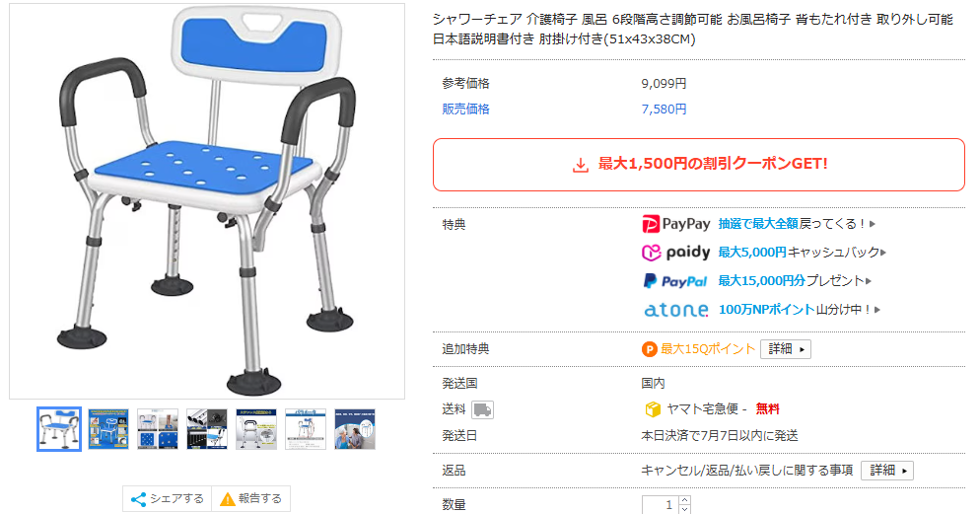Click the yellow Yamato package box icon
Image resolution: width=980 pixels, height=514 pixels.
pyautogui.click(x=653, y=409)
